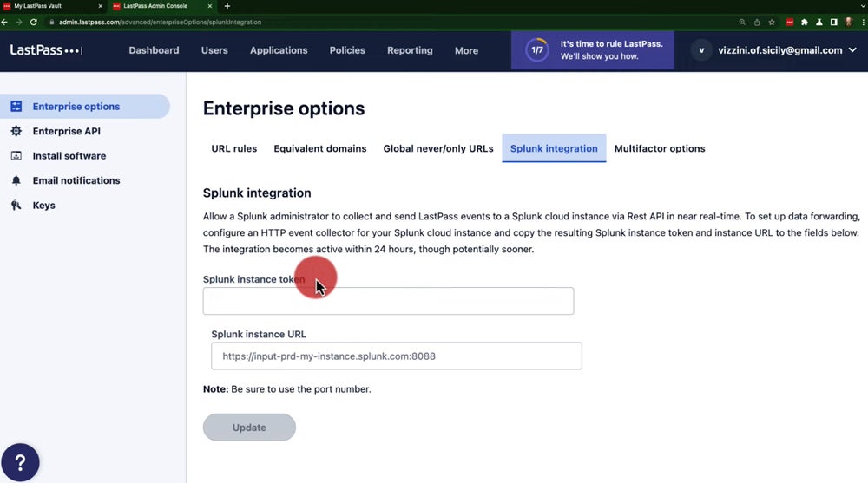Click the LastPass logo in header

[x=46, y=50]
